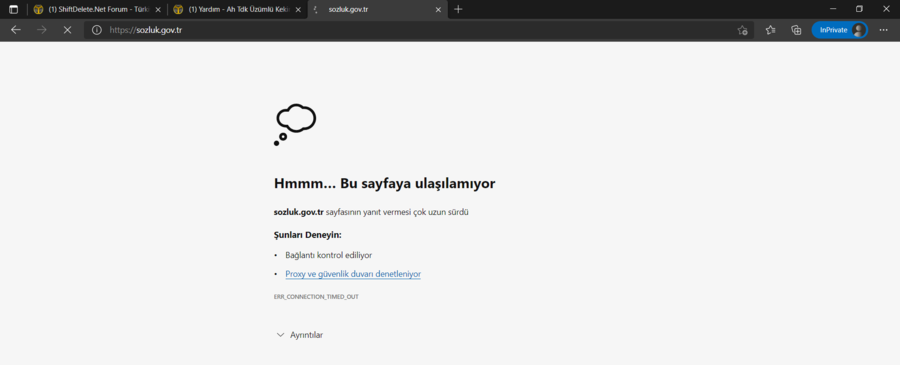
Task: Open Proxy ve güvenlik duvarı denetleniyor link
Action: click(x=353, y=274)
